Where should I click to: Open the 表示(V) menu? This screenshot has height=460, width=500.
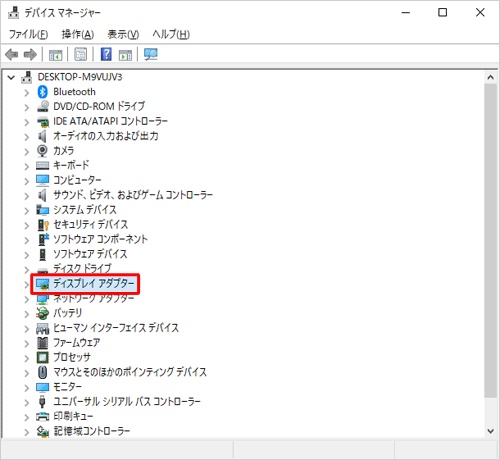pyautogui.click(x=123, y=34)
